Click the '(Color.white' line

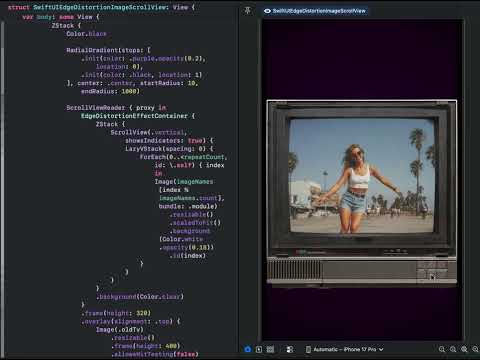(x=181, y=239)
